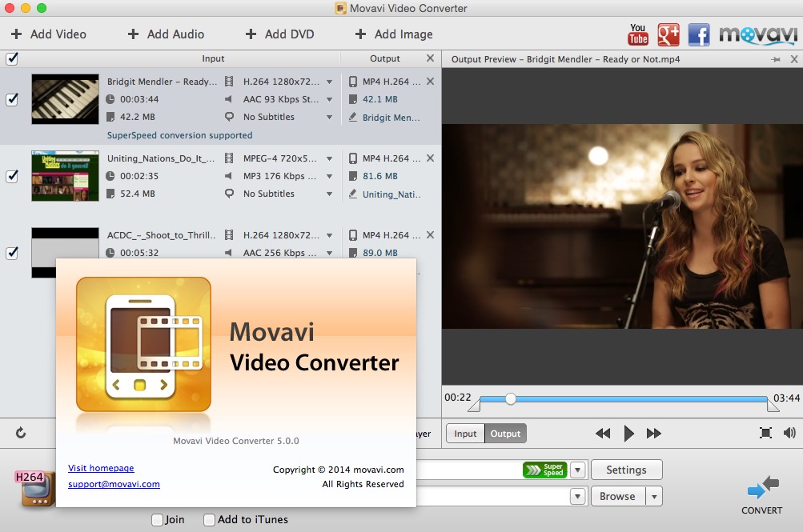The height and width of the screenshot is (532, 803).
Task: Uncheck the ACDC Shoot to Thrill checkbox
Action: pyautogui.click(x=12, y=253)
